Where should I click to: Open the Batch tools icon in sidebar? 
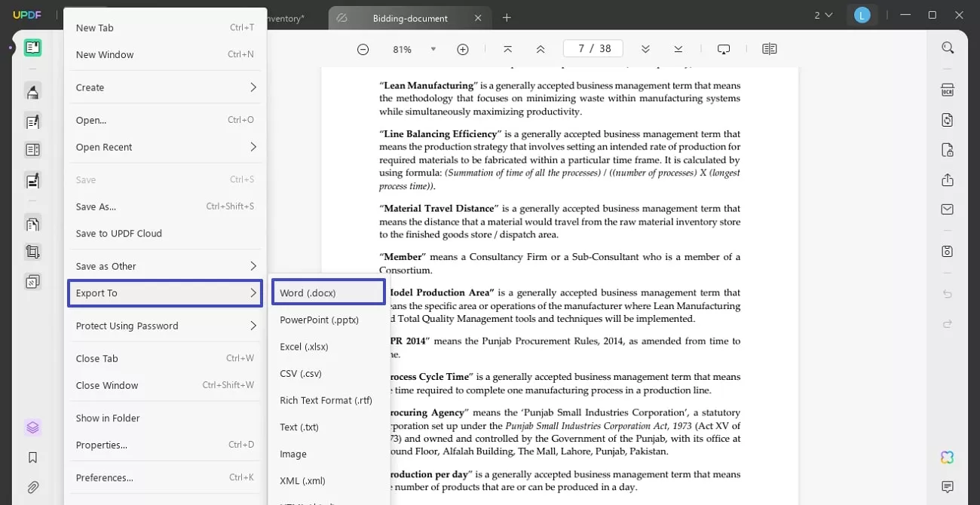32,282
